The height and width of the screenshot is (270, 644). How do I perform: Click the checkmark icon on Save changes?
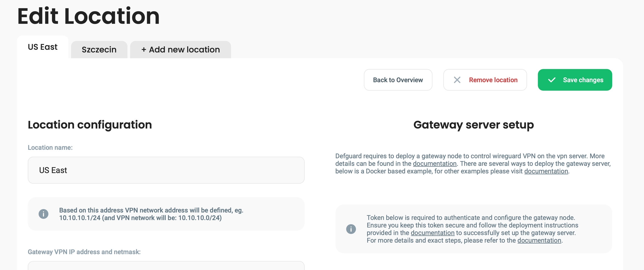click(x=551, y=80)
